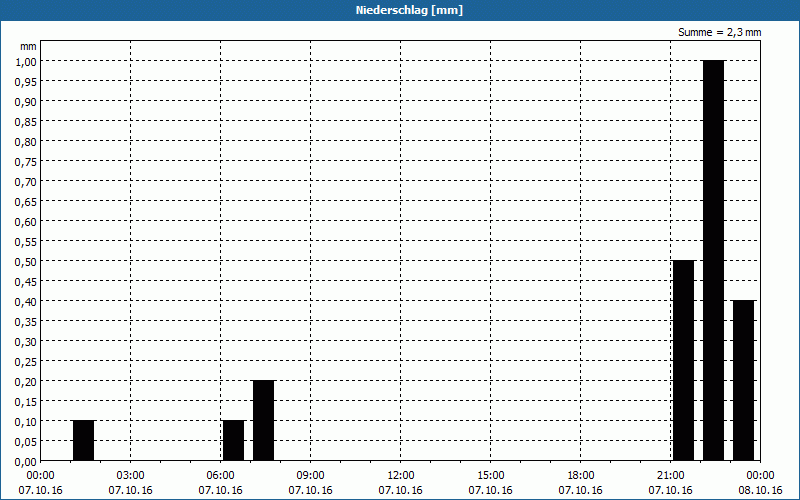Click the 15:00 x-axis time label
Image resolution: width=800 pixels, height=500 pixels.
pyautogui.click(x=491, y=475)
